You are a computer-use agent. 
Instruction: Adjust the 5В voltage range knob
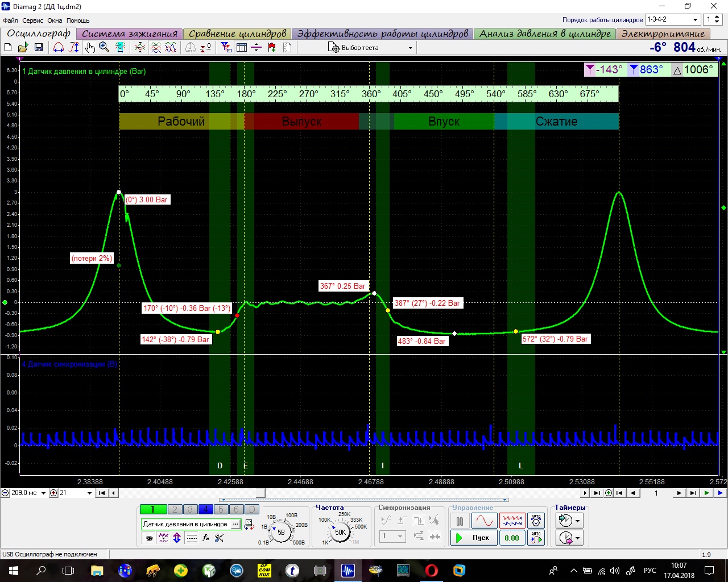tap(281, 533)
